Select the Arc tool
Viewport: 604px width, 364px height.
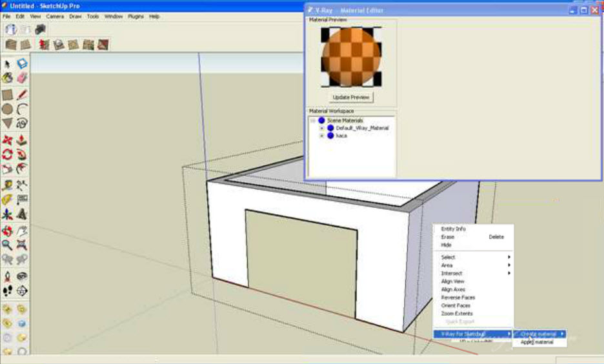[x=22, y=109]
